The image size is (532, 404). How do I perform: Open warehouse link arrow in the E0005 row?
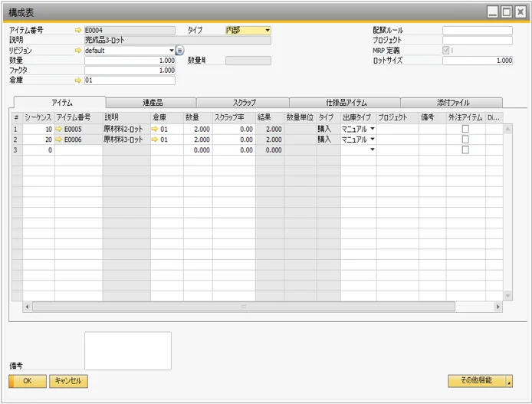click(x=155, y=130)
